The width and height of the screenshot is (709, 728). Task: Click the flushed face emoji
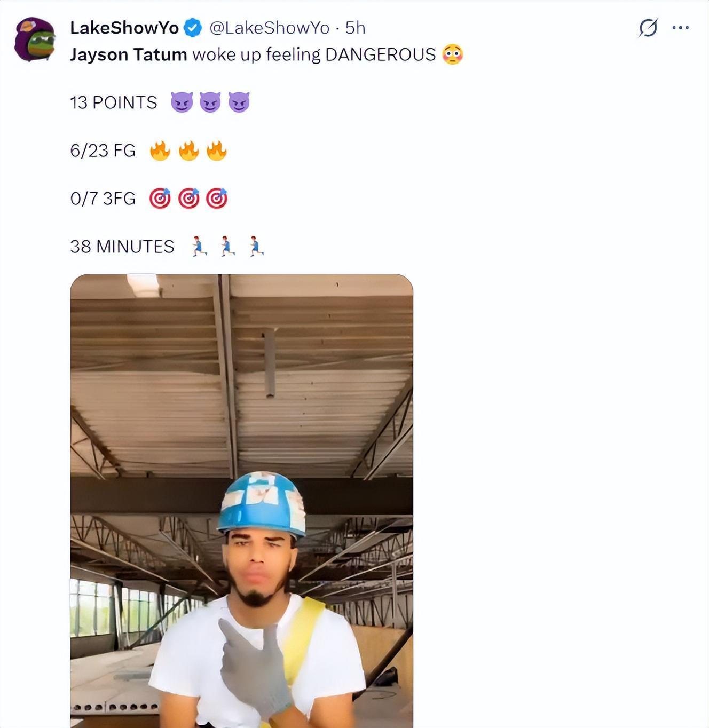point(452,54)
